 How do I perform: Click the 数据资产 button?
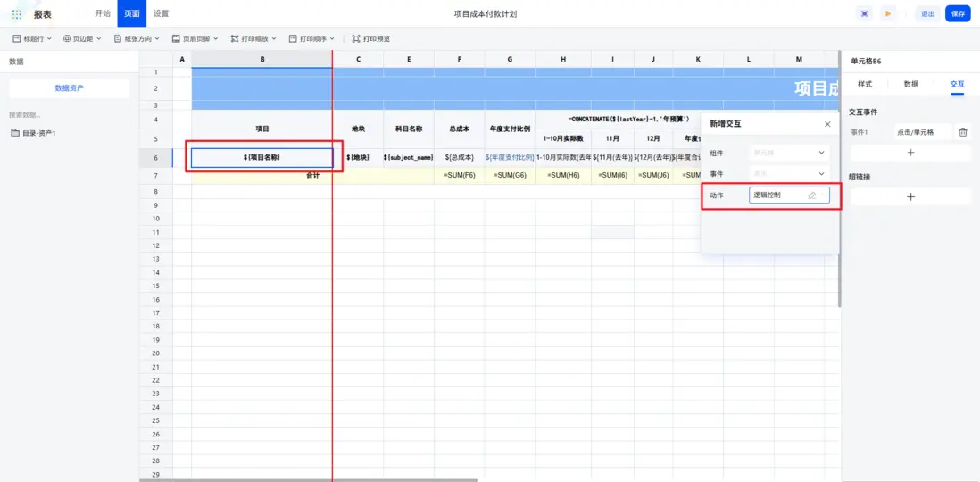[70, 88]
